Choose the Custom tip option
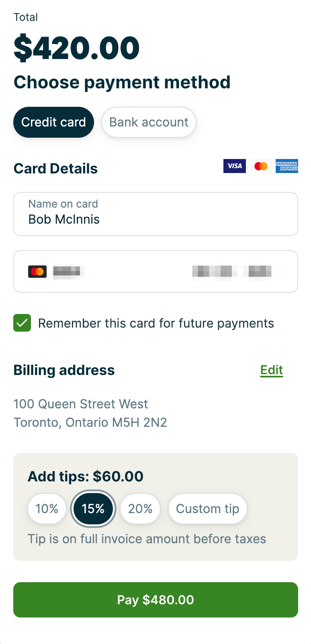Viewport: 311px width, 644px height. (207, 509)
